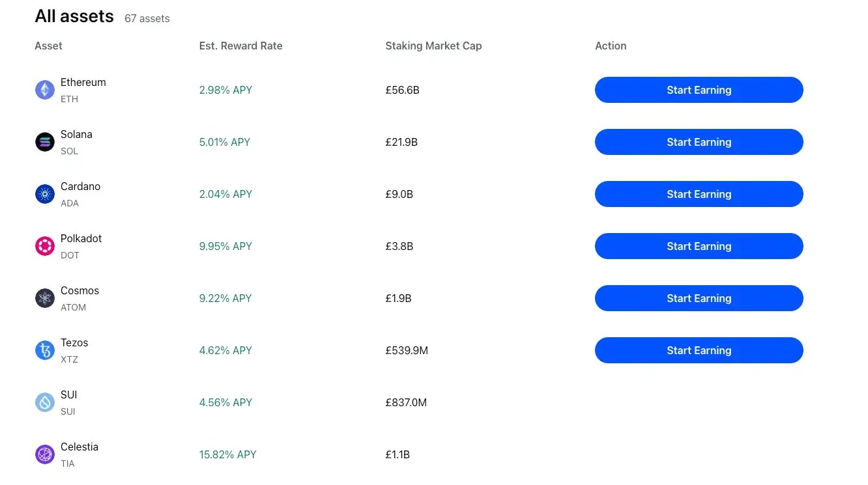The width and height of the screenshot is (868, 485).
Task: Sort by the Staking Market Cap column header
Action: pos(433,46)
